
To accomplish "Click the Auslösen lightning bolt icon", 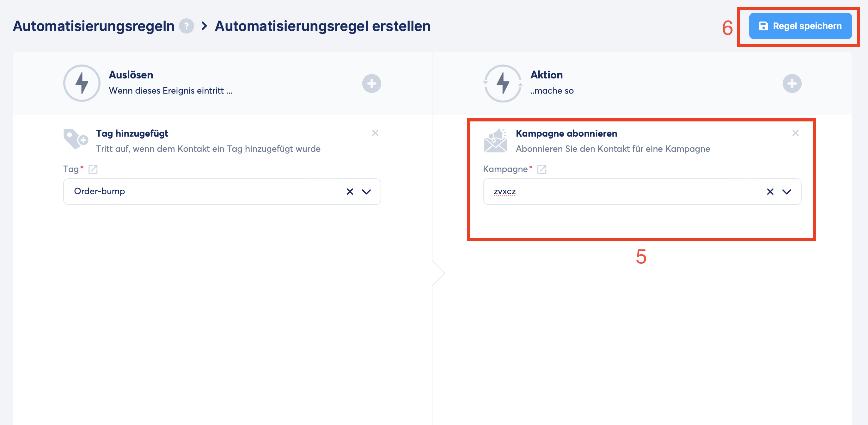I will pyautogui.click(x=82, y=83).
